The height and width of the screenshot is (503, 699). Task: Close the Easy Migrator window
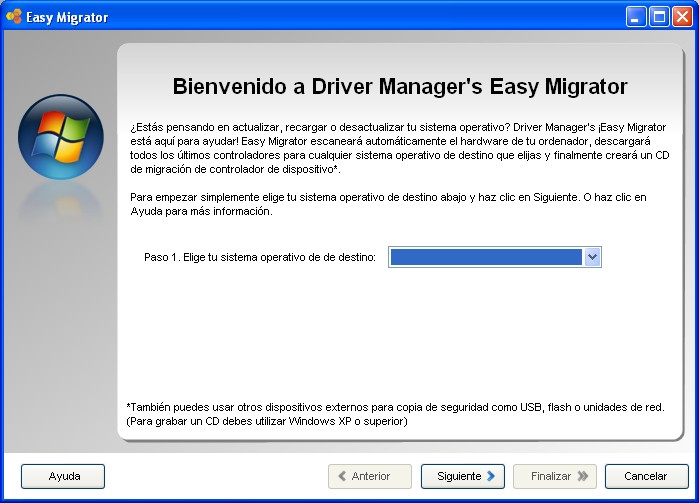(683, 17)
